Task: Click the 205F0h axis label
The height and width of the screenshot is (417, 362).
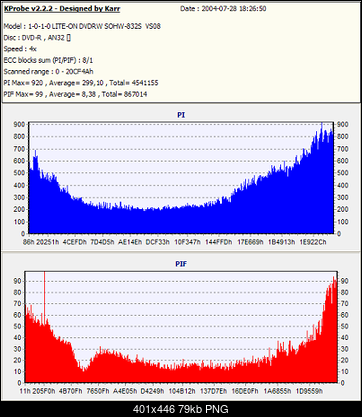Action: [x=44, y=391]
